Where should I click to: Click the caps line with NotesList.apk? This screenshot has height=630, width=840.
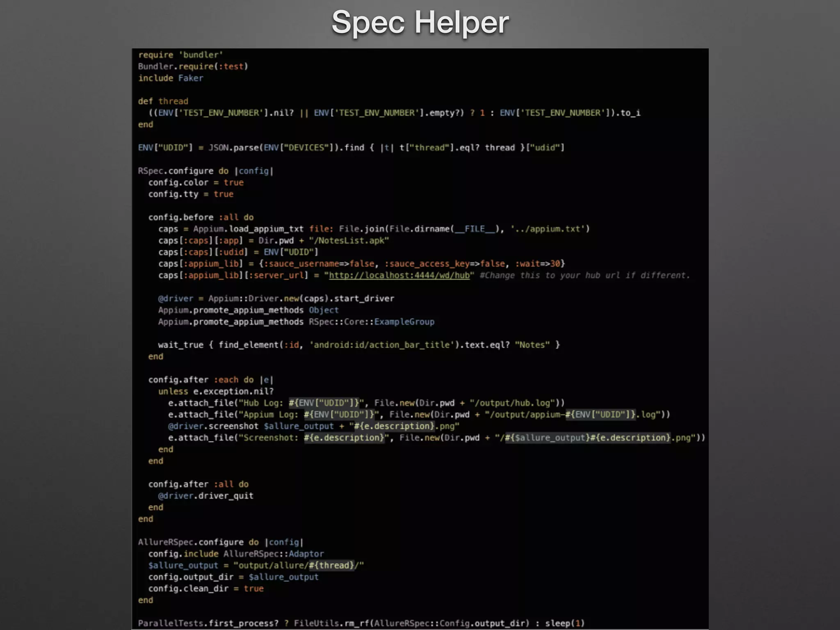pos(274,240)
